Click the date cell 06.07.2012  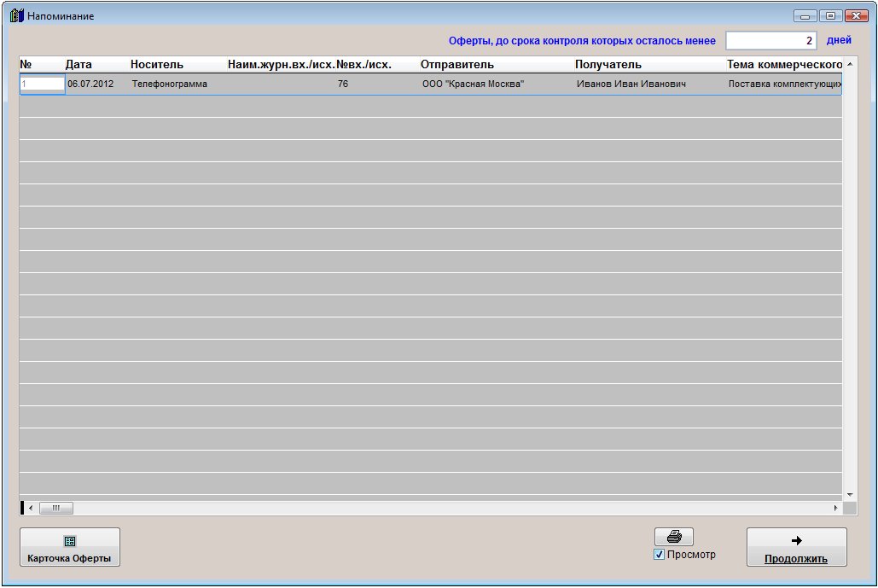click(90, 84)
